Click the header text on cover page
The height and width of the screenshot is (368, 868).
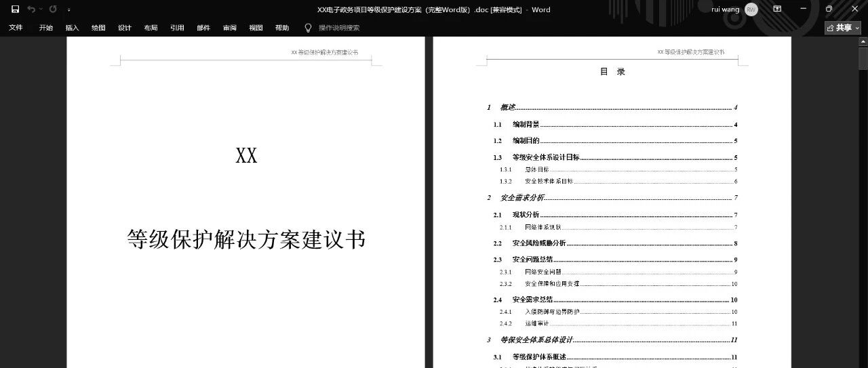[324, 52]
